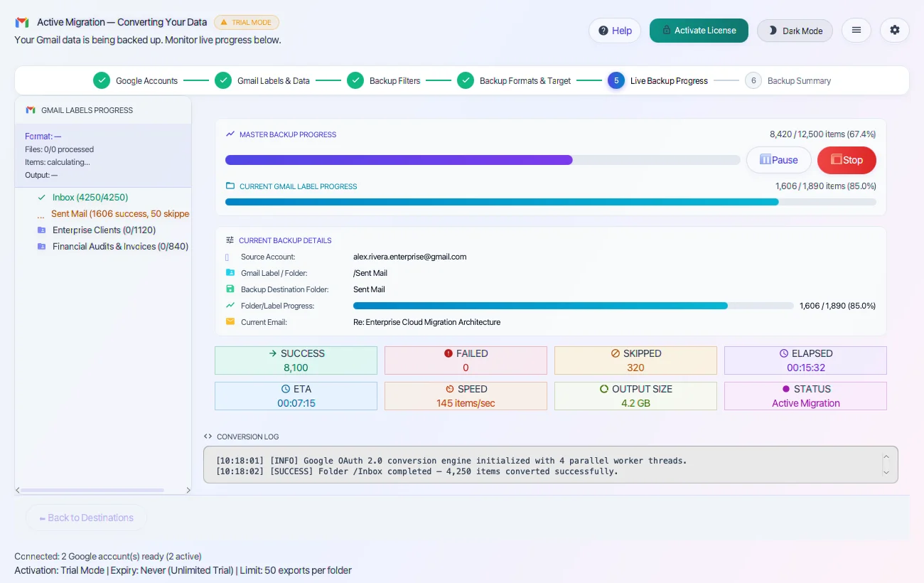924x583 pixels.
Task: Click the Live Backup Progress step
Action: click(x=657, y=80)
